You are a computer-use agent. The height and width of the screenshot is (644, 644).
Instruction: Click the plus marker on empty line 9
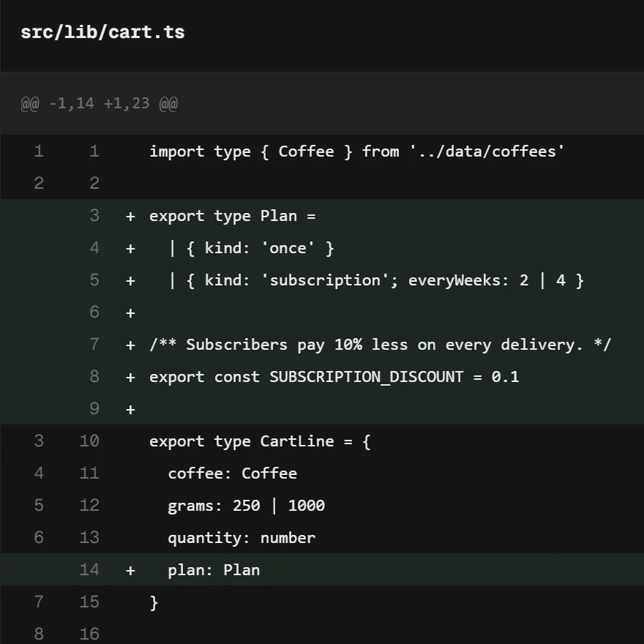(x=130, y=410)
